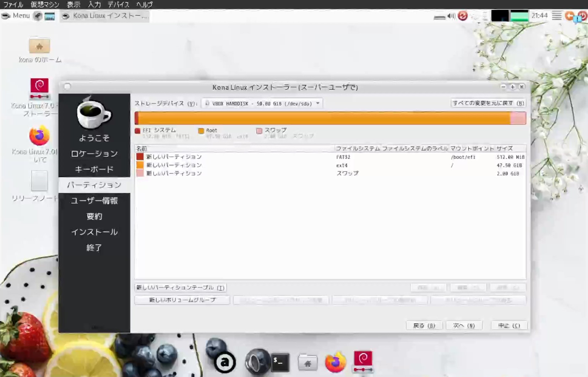Click the coffee cup logo in the installer sidebar
The height and width of the screenshot is (377, 588).
[x=94, y=113]
